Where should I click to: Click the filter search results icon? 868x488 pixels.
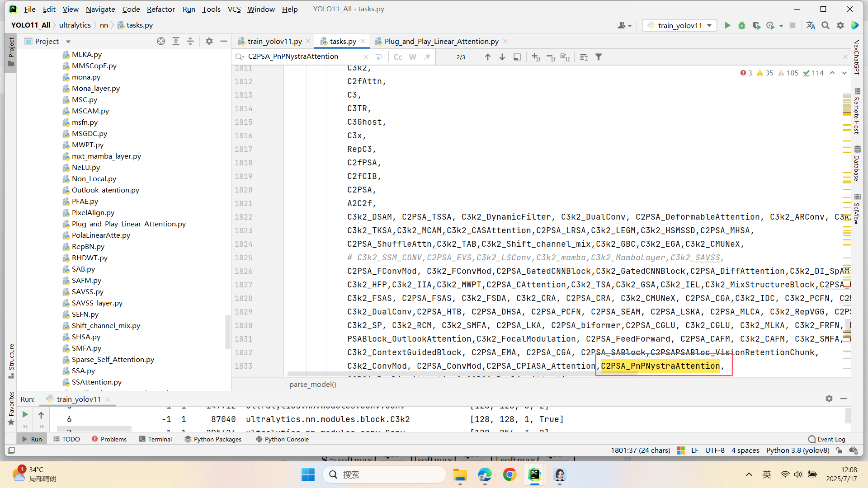[x=599, y=57]
